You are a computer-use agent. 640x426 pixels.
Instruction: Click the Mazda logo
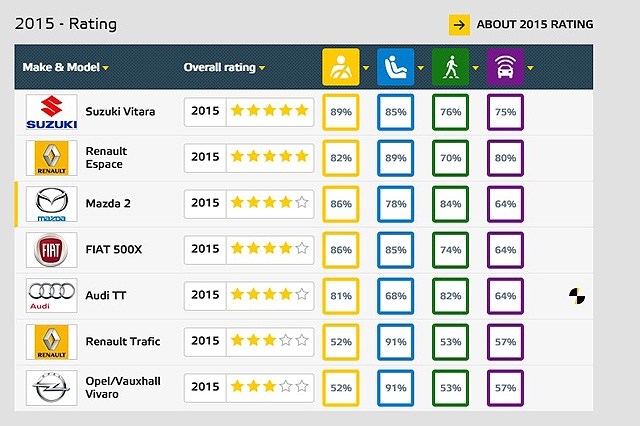pos(51,204)
